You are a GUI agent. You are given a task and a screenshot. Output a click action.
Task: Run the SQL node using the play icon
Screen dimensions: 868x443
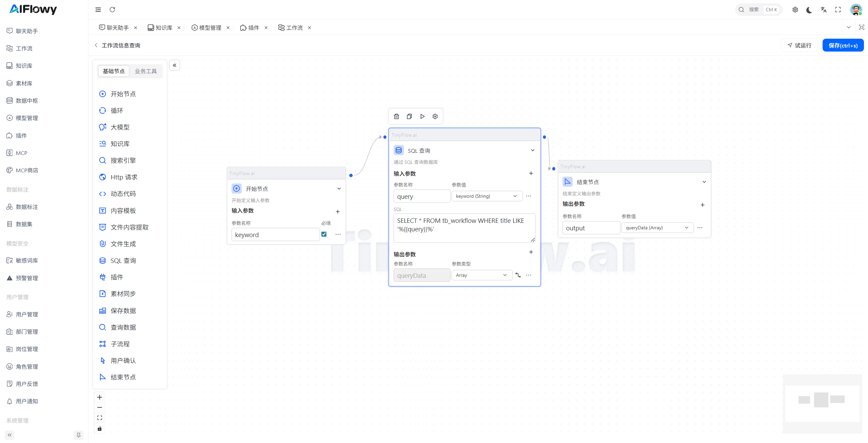(x=422, y=116)
